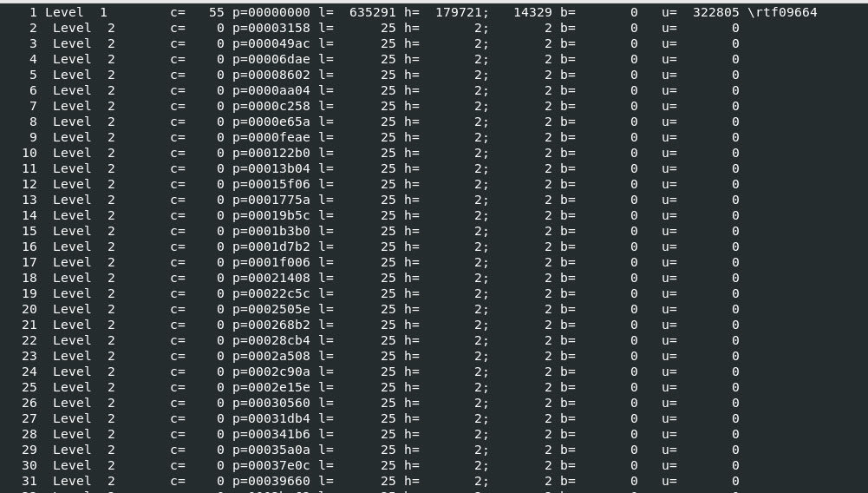The width and height of the screenshot is (868, 493).
Task: Click the address p=00003158
Action: click(x=271, y=28)
